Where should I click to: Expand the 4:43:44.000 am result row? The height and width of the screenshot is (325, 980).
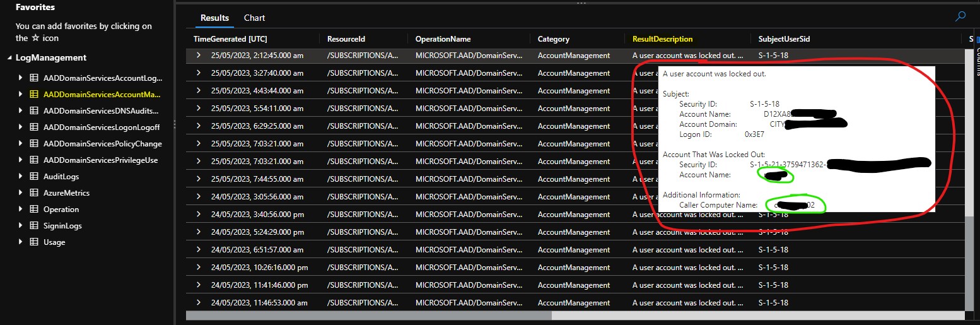199,90
